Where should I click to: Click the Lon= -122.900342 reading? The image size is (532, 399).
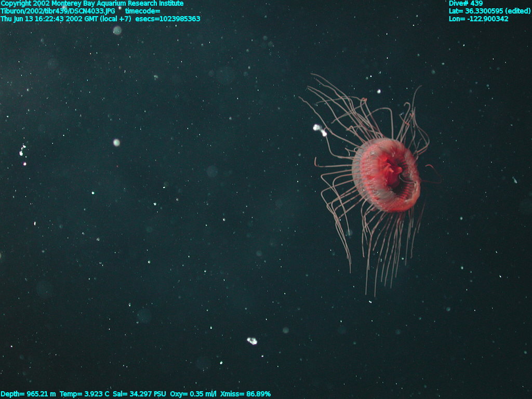click(478, 19)
